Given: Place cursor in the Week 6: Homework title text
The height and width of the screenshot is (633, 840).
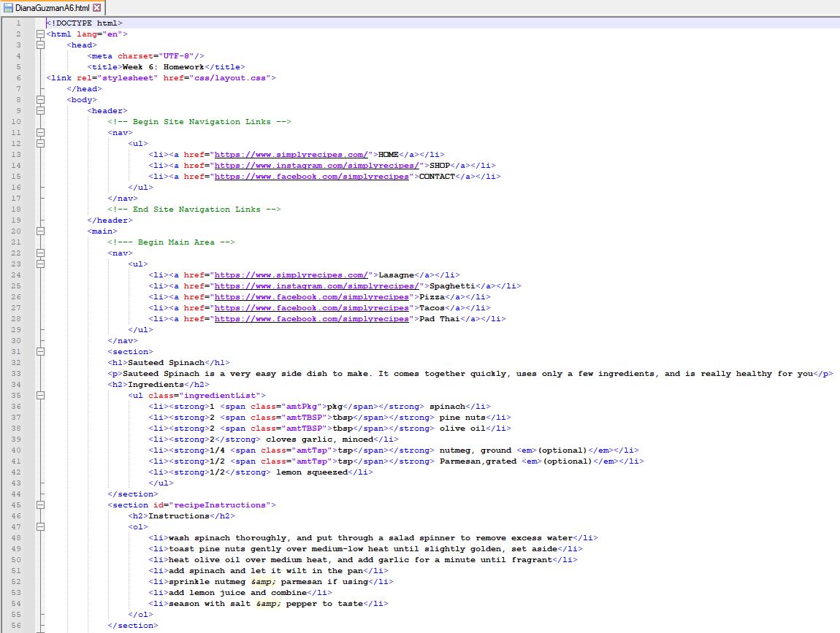Looking at the screenshot, I should click(x=162, y=66).
